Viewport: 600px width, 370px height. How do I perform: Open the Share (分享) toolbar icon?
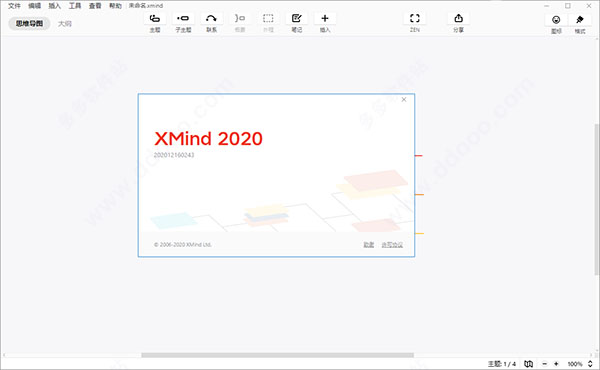click(458, 18)
